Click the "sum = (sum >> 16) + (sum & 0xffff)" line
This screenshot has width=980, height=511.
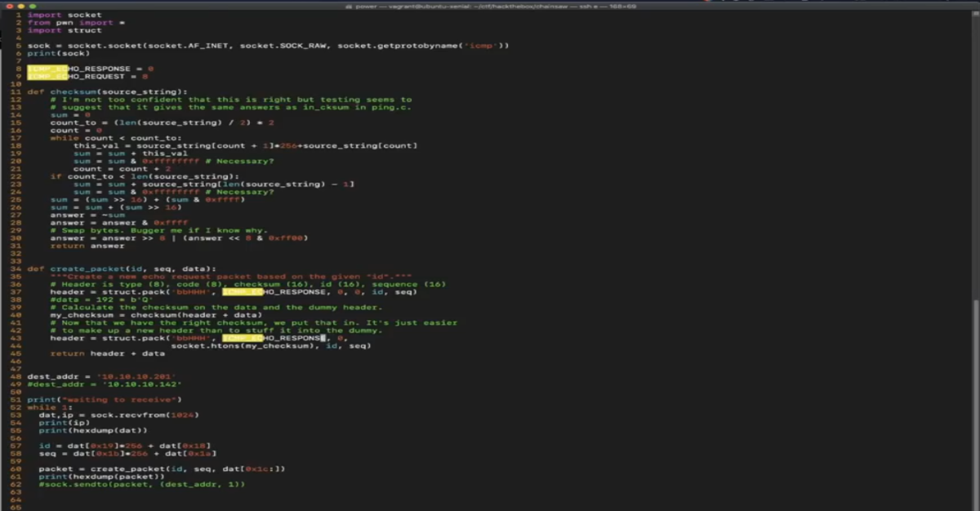tap(148, 200)
